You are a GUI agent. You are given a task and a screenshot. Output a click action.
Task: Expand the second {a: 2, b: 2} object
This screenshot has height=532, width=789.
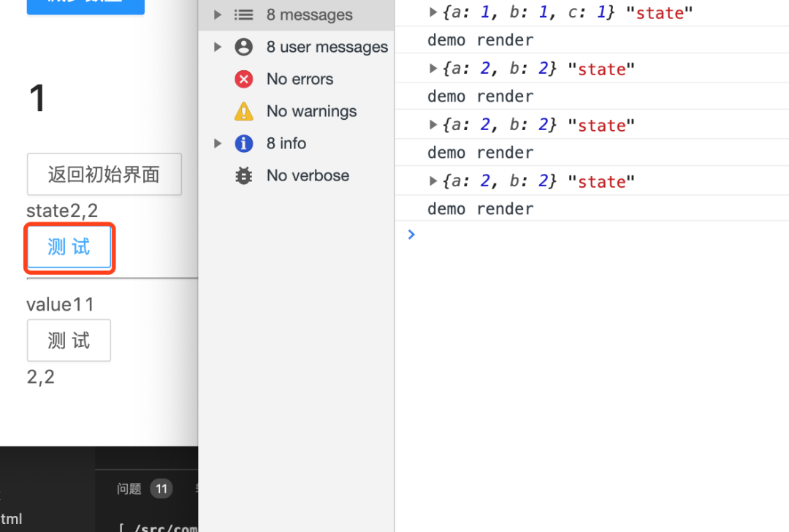click(432, 124)
